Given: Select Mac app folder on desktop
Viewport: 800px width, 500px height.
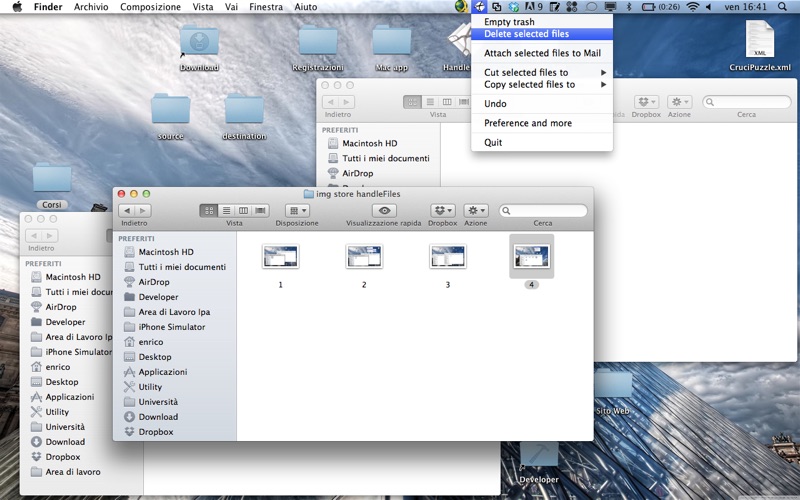Looking at the screenshot, I should 391,42.
